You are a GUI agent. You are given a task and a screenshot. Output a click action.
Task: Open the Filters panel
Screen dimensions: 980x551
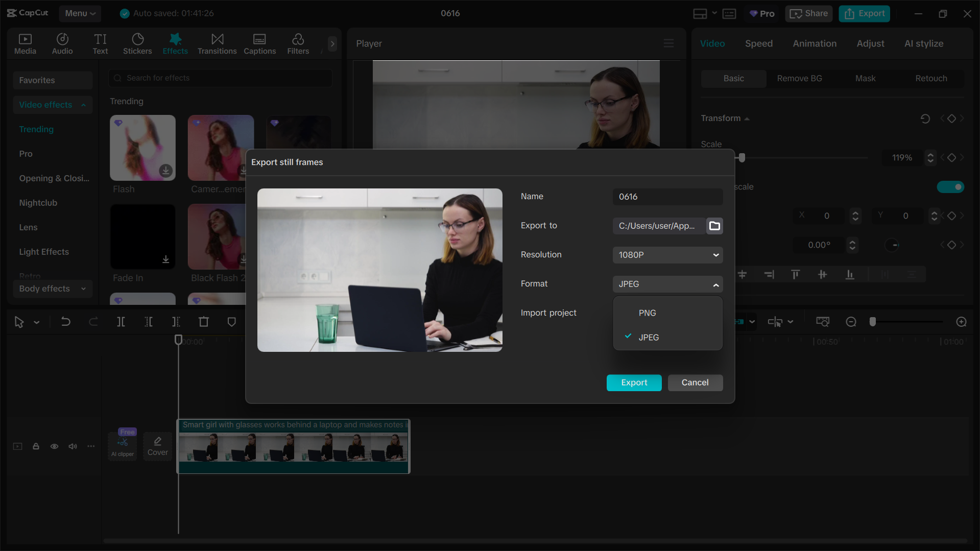click(298, 43)
